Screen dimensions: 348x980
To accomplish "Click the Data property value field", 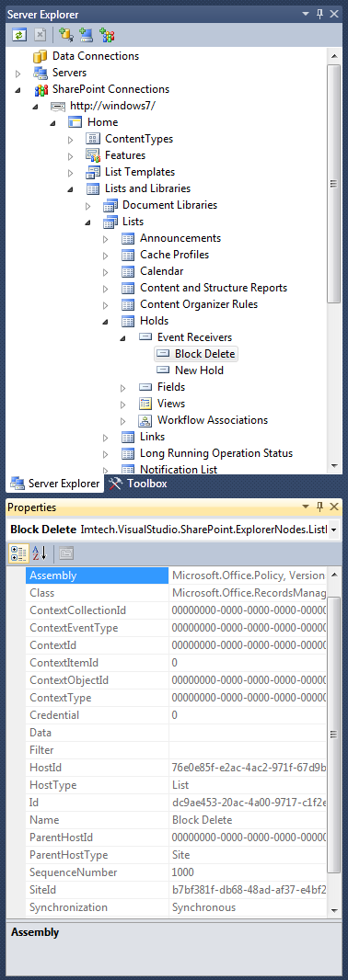I will click(x=248, y=733).
